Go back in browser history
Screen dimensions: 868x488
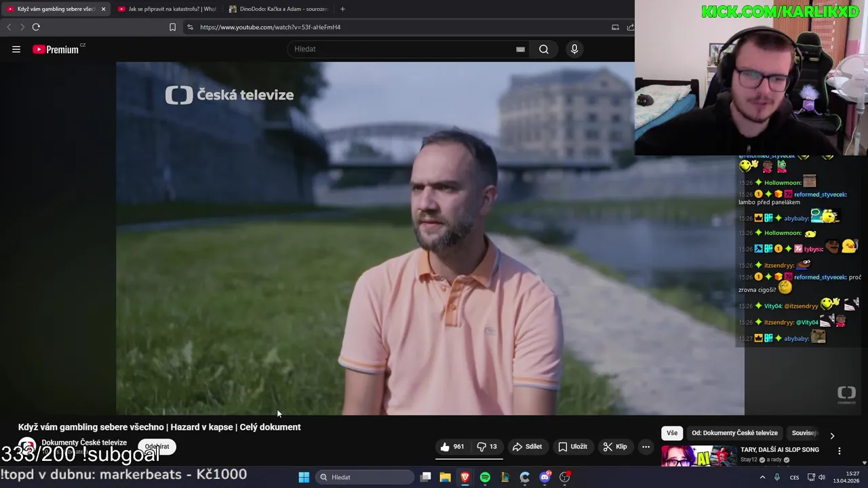point(9,27)
